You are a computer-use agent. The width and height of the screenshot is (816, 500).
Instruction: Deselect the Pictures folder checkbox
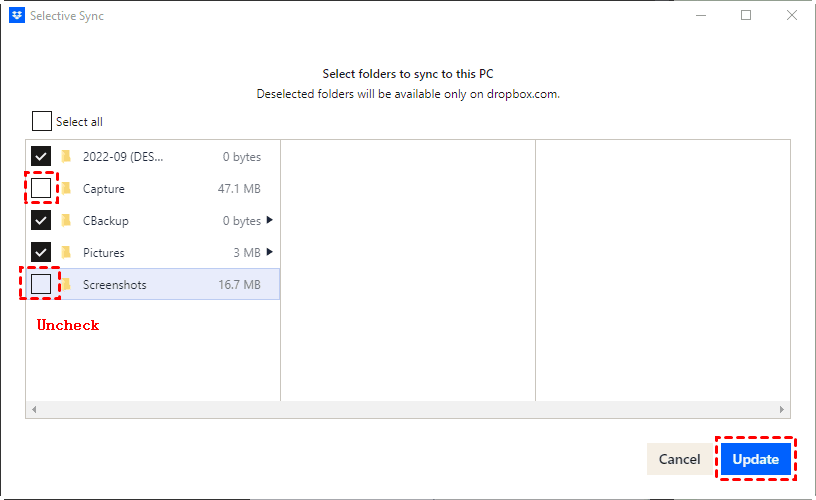pos(41,252)
